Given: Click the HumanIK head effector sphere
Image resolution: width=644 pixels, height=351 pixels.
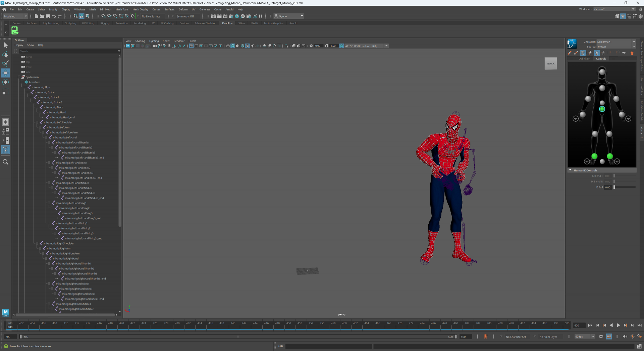Looking at the screenshot, I should tap(602, 72).
